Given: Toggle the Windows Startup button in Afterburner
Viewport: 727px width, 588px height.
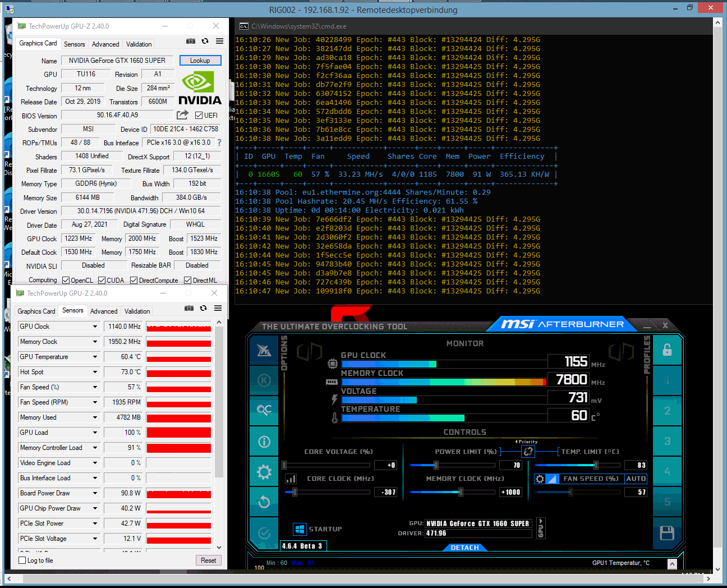Looking at the screenshot, I should pos(300,529).
